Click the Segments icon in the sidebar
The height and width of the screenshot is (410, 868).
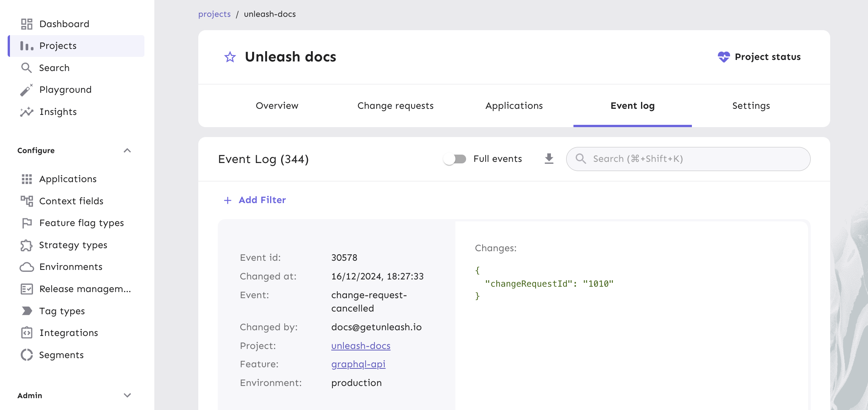pos(26,355)
